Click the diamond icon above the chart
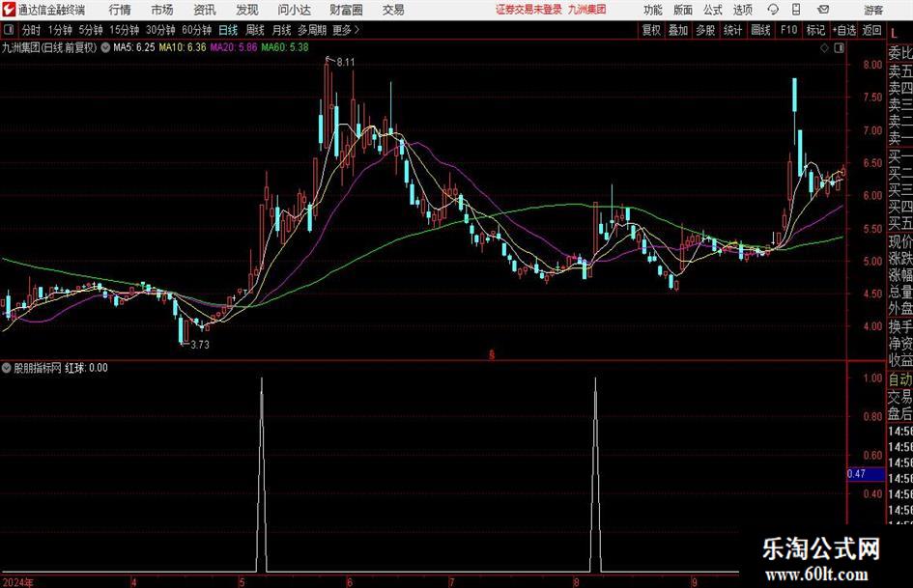Screen dimensions: 913x588 [x=824, y=48]
